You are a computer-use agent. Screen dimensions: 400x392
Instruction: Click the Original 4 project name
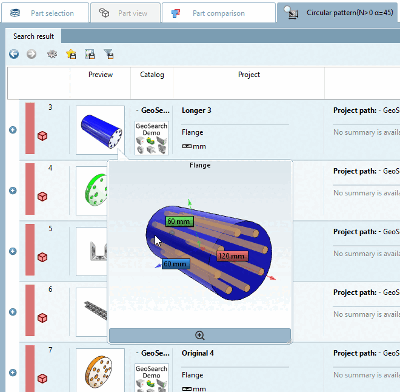pyautogui.click(x=198, y=353)
